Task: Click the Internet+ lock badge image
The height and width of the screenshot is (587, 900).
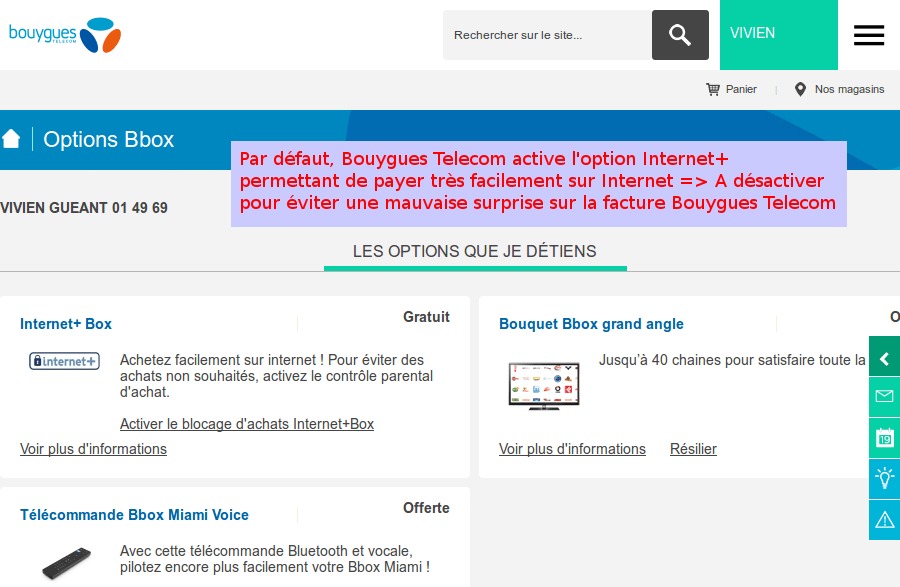Action: coord(64,361)
